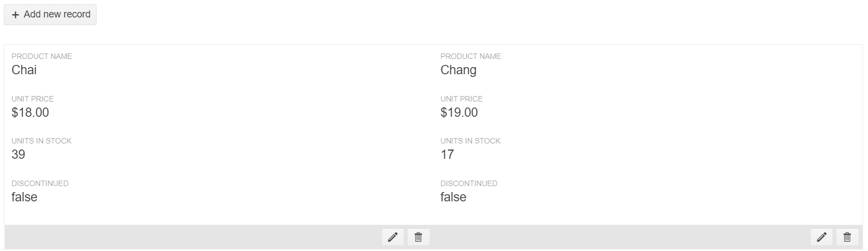
Task: Click UNIT PRICE label above $19.00
Action: point(462,99)
